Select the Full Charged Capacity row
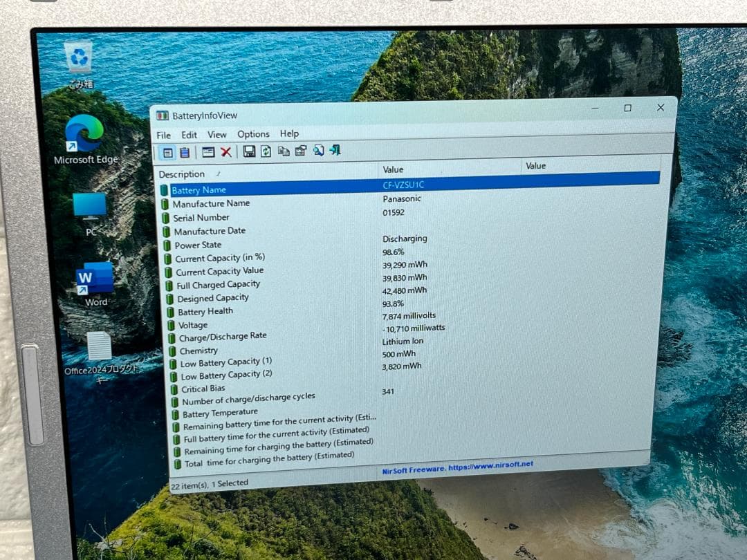The image size is (747, 560). click(218, 285)
